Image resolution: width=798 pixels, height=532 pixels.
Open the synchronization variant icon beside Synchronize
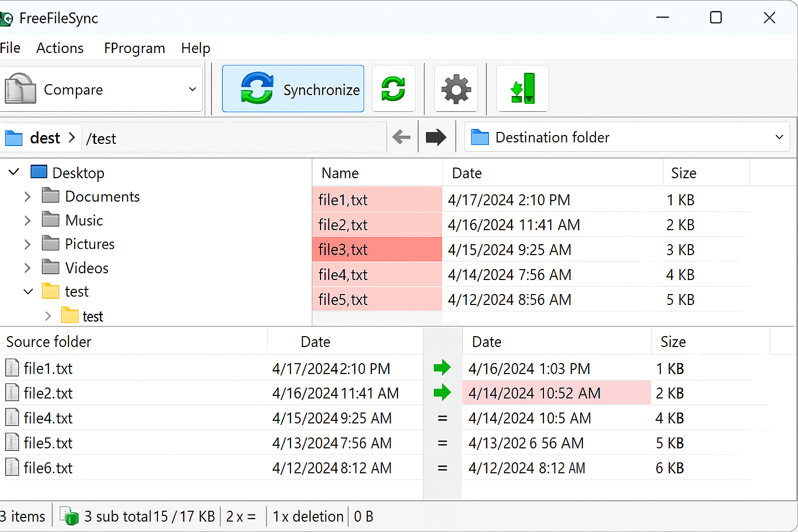click(522, 88)
